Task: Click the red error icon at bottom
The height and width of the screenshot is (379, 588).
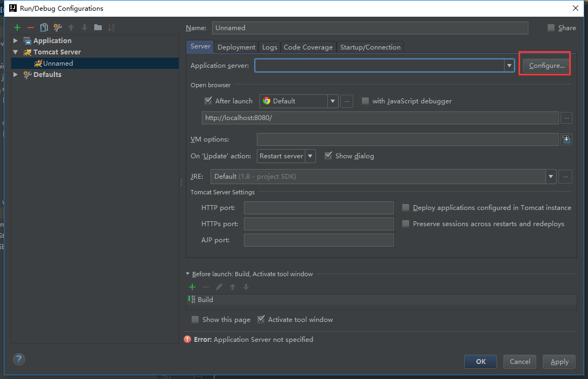Action: pyautogui.click(x=187, y=339)
